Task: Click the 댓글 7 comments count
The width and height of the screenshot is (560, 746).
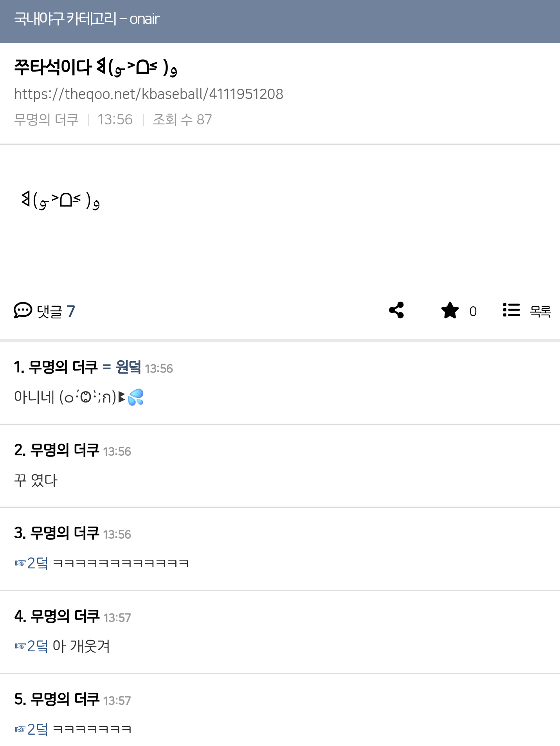Action: pos(56,311)
